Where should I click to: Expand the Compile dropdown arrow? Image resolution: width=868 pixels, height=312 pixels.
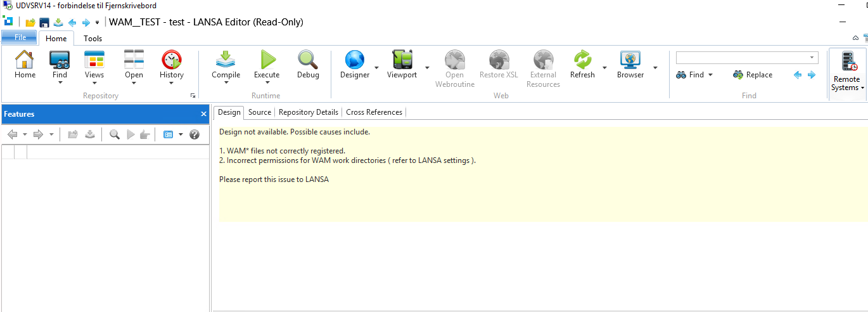point(226,83)
